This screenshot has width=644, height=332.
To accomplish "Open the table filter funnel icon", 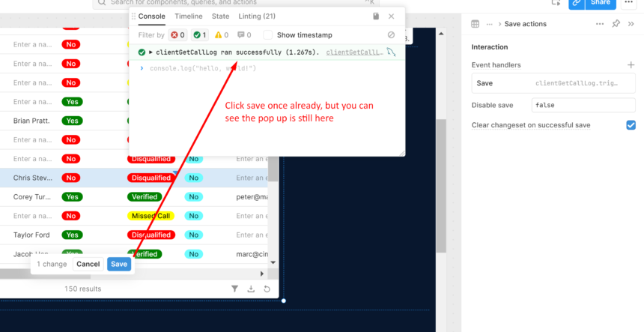I will point(234,289).
